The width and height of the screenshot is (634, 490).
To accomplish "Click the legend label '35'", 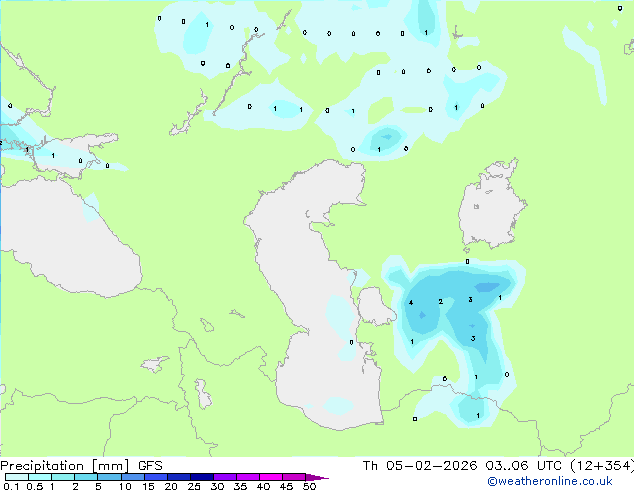I will point(240,486).
